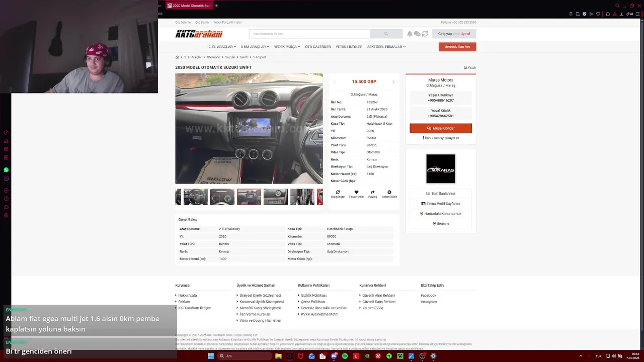Click phone number +905488616207
The height and width of the screenshot is (362, 644).
point(441,101)
